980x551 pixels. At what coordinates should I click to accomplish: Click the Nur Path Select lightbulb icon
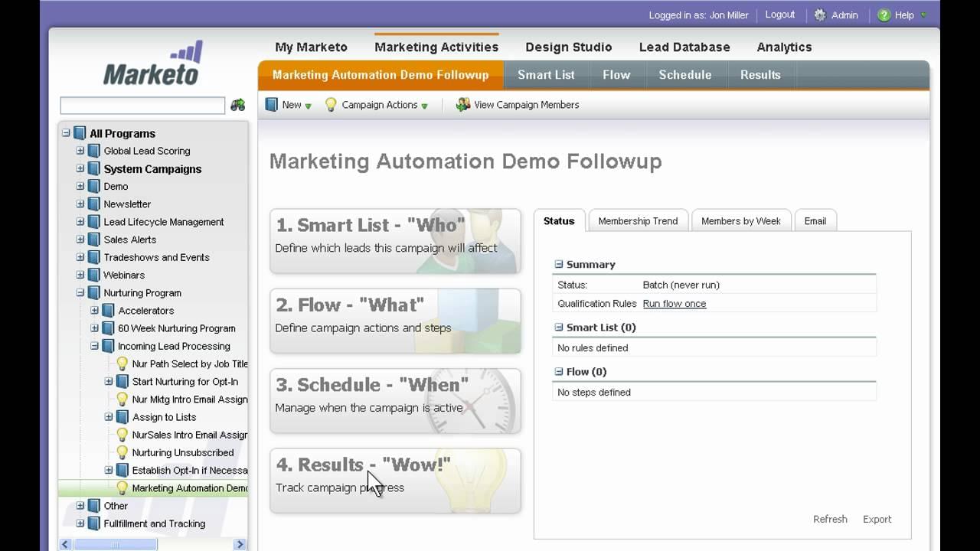coord(122,364)
